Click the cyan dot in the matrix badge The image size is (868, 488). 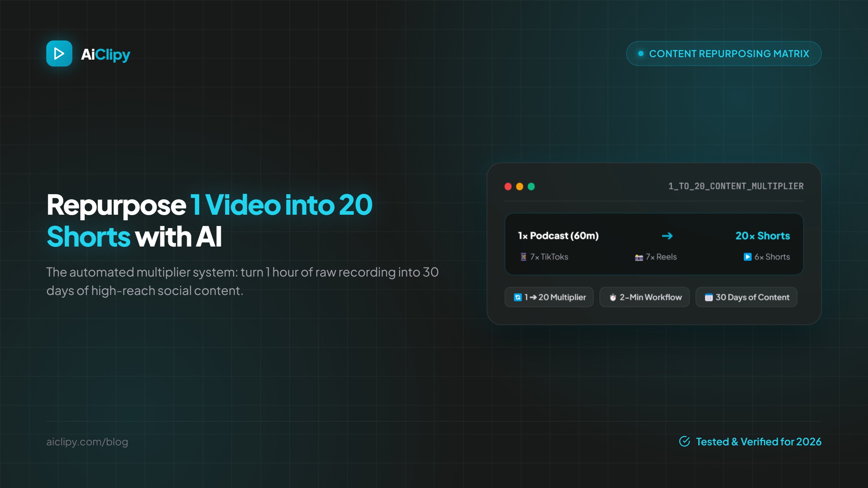click(641, 53)
